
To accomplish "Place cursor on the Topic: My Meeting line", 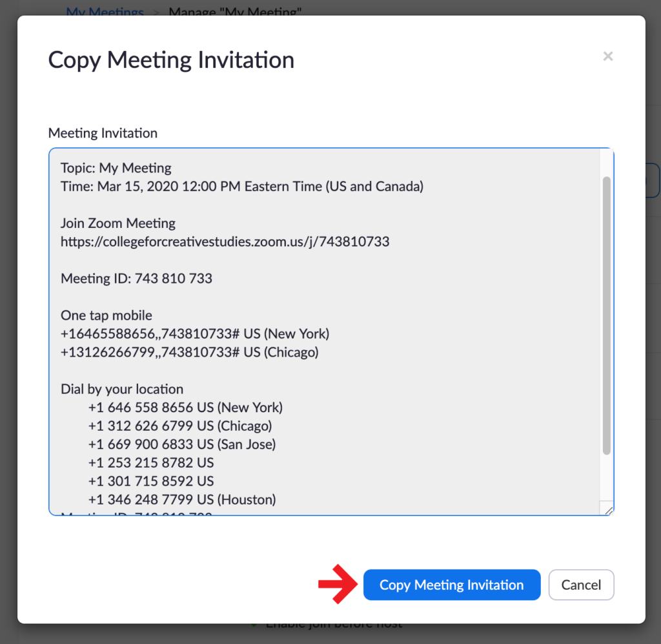I will pyautogui.click(x=116, y=168).
